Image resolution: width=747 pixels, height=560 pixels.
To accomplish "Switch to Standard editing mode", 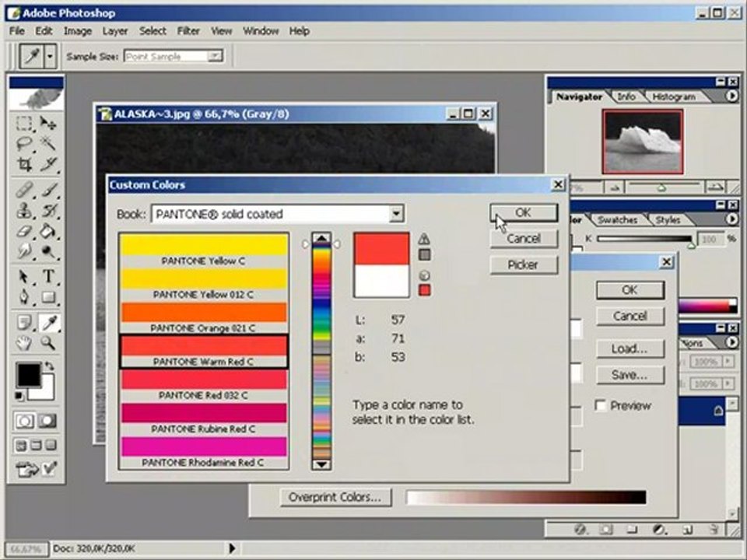I will [x=24, y=421].
